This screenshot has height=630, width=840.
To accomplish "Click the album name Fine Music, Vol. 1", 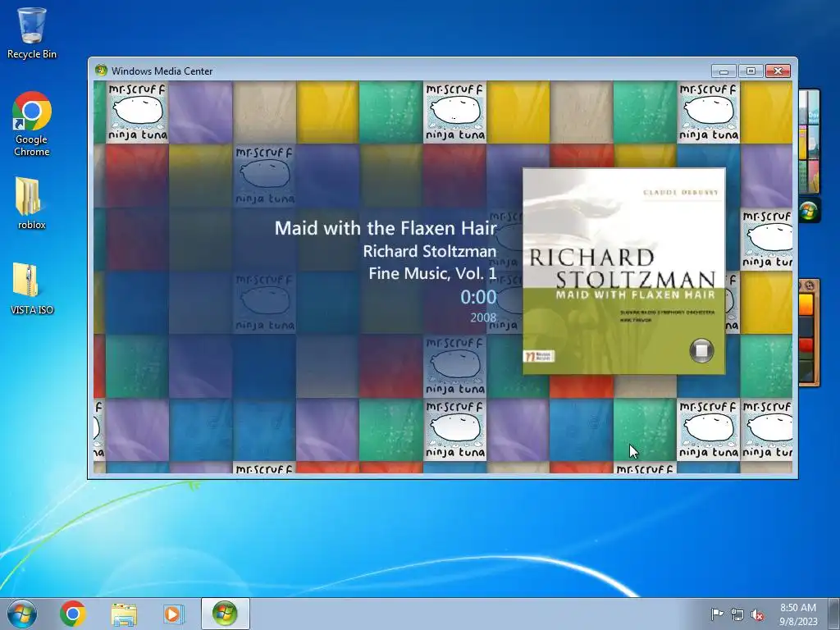I will tap(433, 274).
